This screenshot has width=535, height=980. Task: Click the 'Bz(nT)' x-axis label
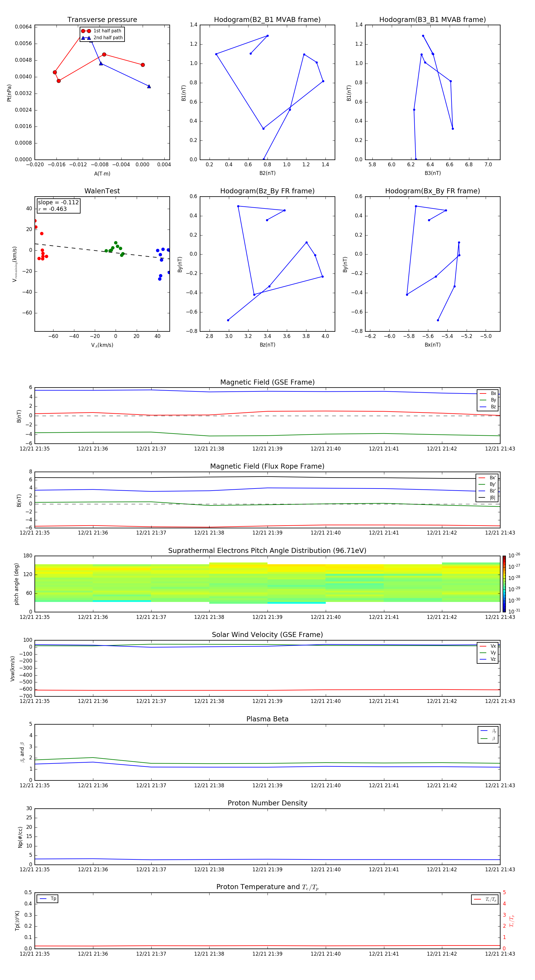267,345
